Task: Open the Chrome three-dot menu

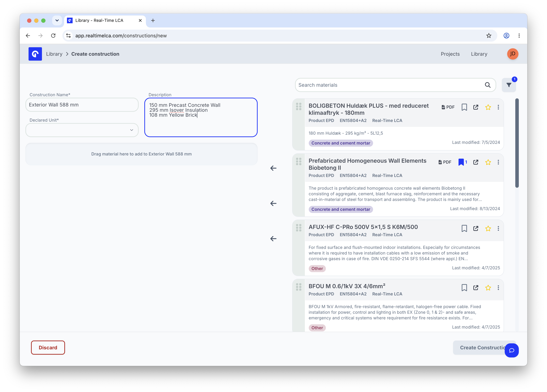Action: [x=519, y=36]
